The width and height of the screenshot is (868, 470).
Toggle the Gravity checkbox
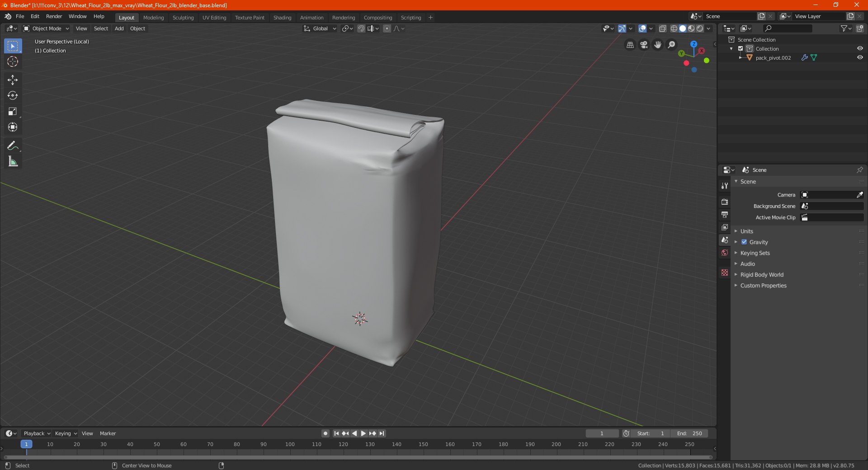(744, 242)
